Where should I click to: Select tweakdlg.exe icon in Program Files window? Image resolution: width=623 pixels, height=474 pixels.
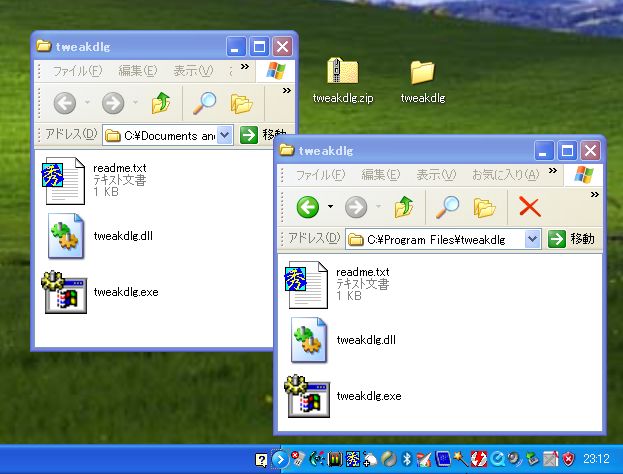click(x=307, y=396)
